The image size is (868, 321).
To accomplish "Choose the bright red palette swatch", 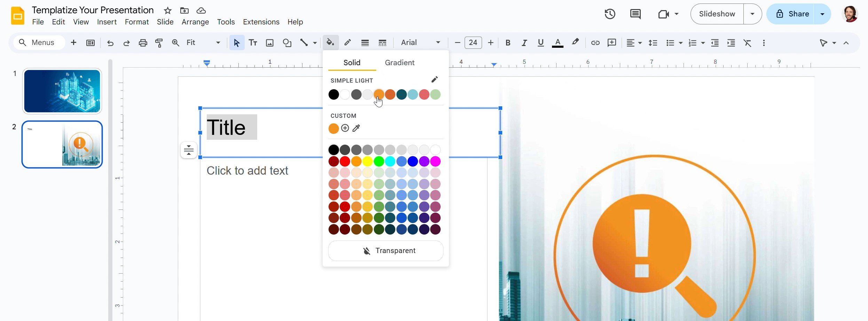I will 345,161.
